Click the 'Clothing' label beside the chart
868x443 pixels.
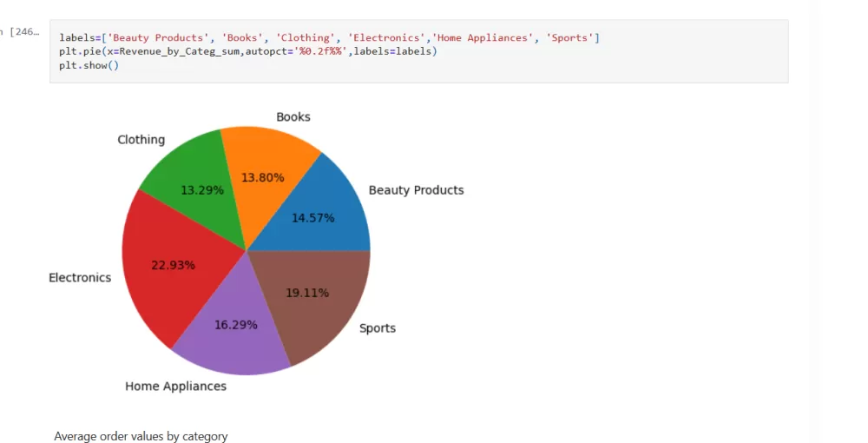[141, 140]
